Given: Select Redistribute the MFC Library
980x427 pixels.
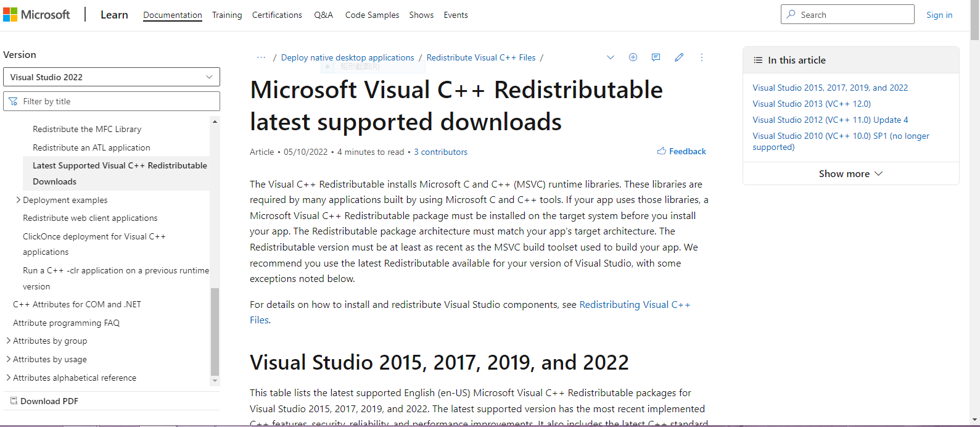Looking at the screenshot, I should click(x=87, y=129).
